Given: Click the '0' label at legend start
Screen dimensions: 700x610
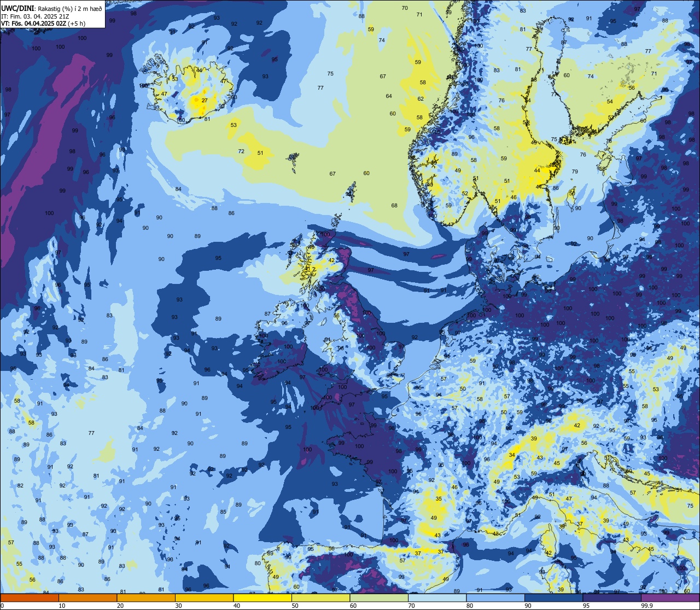Looking at the screenshot, I should (x=3, y=606).
